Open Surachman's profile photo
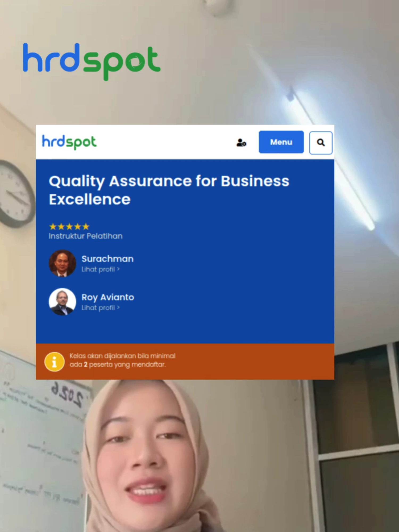 pos(62,263)
